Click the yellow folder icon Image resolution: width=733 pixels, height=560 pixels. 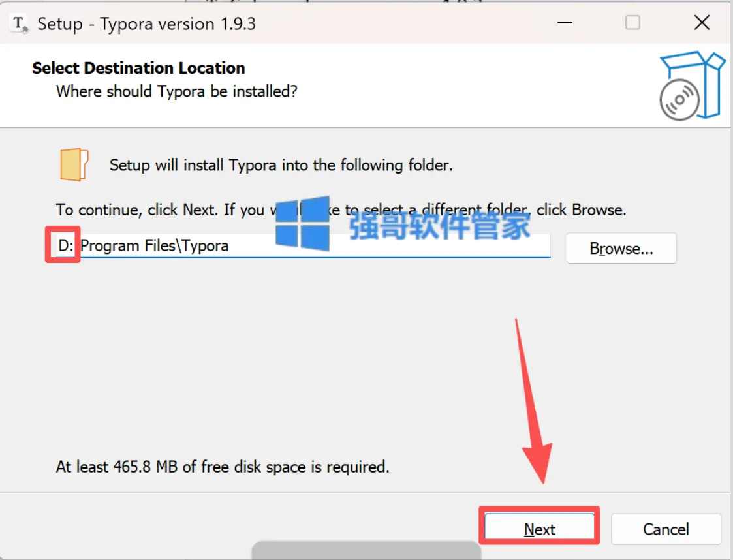(x=74, y=164)
